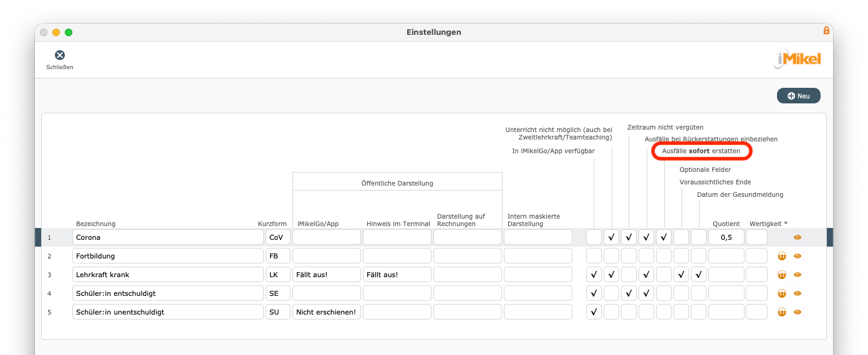The height and width of the screenshot is (355, 868).
Task: Click the group icon in Fortbildung row
Action: pos(782,256)
